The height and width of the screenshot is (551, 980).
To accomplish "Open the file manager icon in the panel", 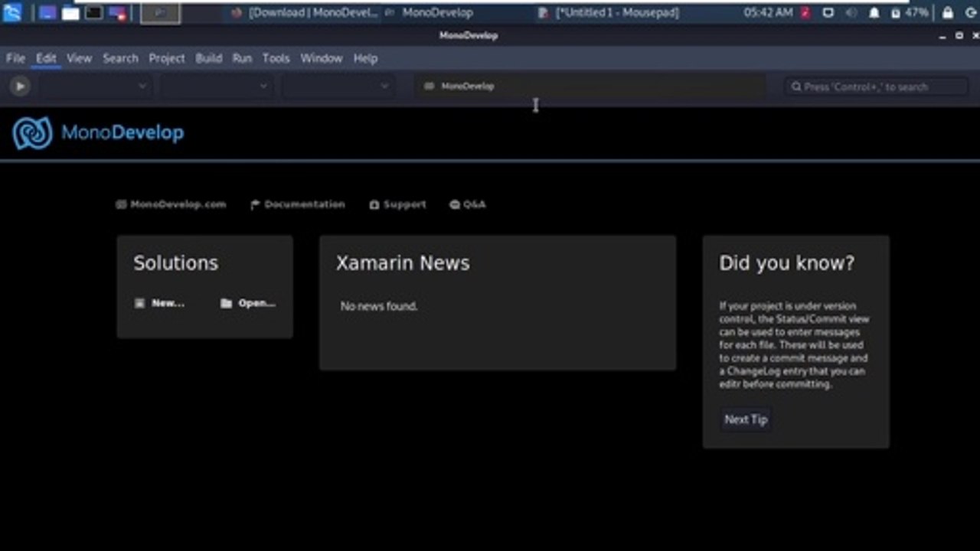I will pos(70,12).
